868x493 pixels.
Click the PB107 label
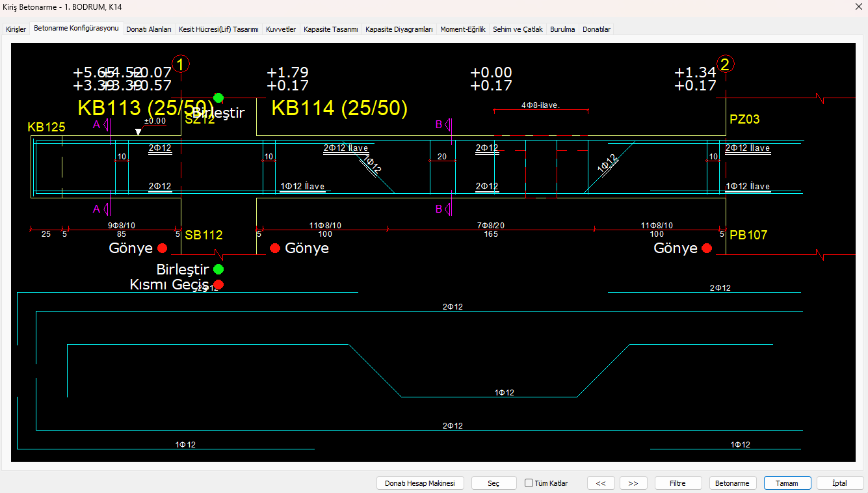[x=748, y=235]
